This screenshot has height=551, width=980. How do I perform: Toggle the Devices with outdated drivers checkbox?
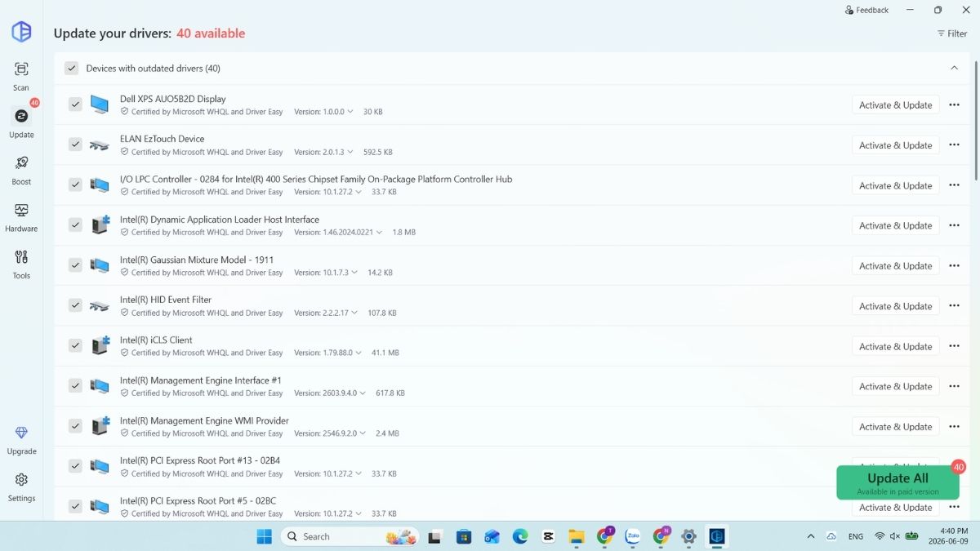[x=72, y=69]
